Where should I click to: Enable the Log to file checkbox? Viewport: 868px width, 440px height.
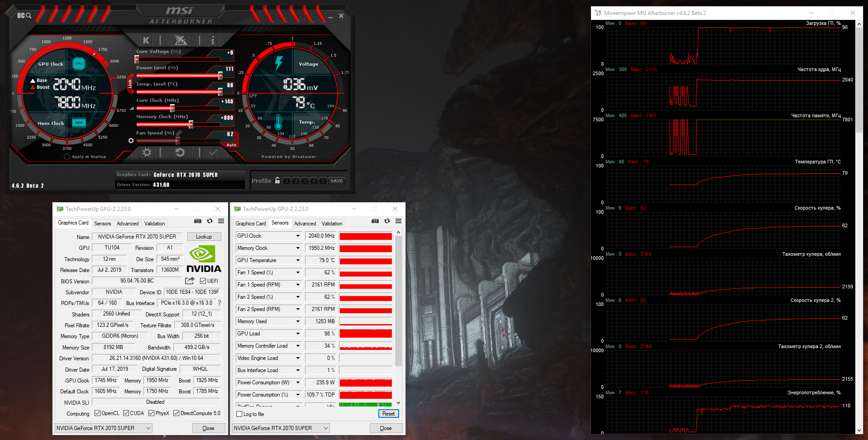point(239,414)
